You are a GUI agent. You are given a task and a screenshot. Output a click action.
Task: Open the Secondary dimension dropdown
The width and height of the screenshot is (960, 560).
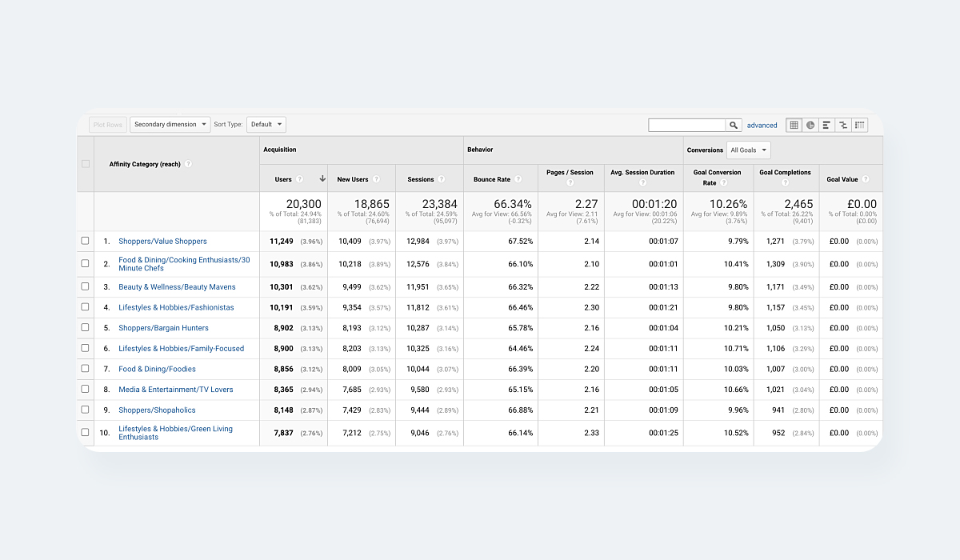170,125
